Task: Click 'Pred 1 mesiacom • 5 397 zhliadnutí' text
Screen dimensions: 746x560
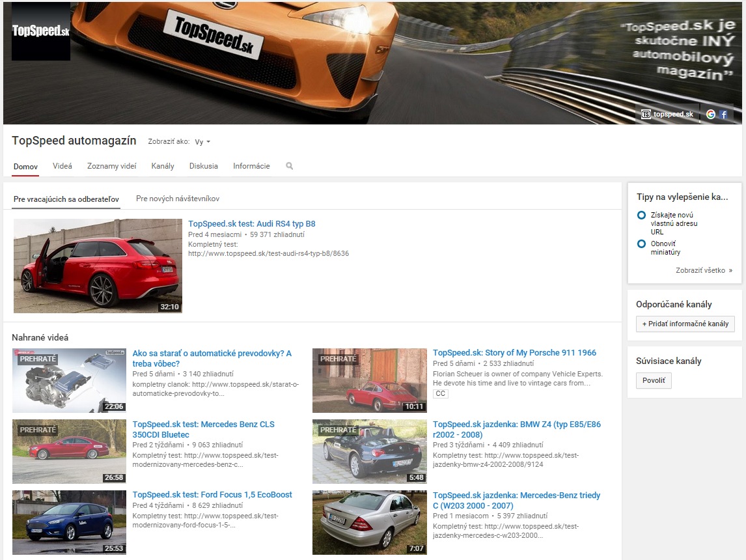Action: point(490,516)
